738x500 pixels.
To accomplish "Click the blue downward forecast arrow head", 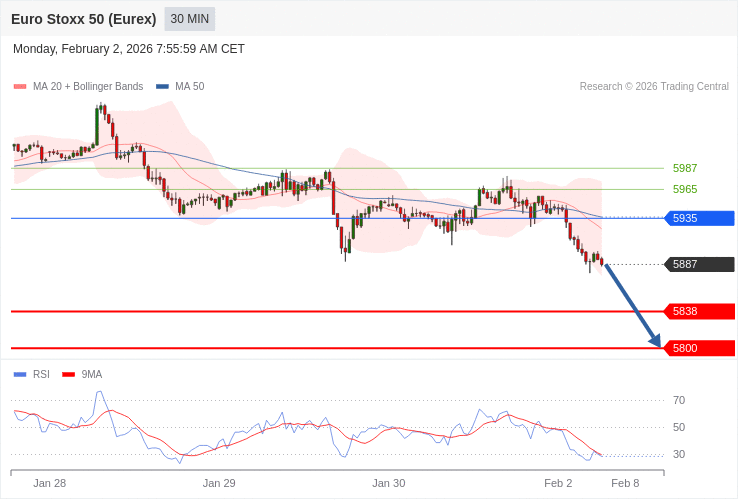I will (x=655, y=341).
